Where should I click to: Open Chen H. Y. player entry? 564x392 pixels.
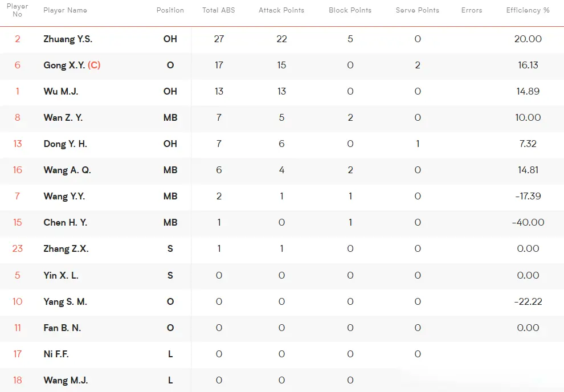[x=282, y=222]
